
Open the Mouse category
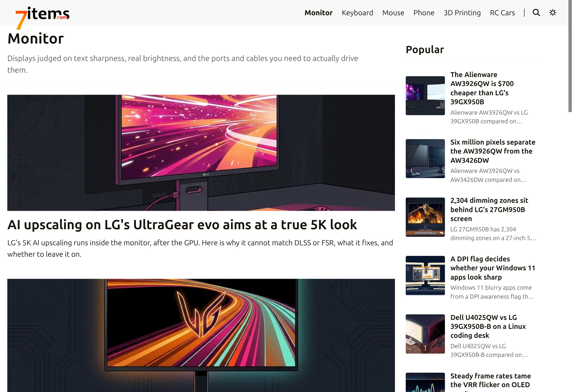click(x=393, y=13)
